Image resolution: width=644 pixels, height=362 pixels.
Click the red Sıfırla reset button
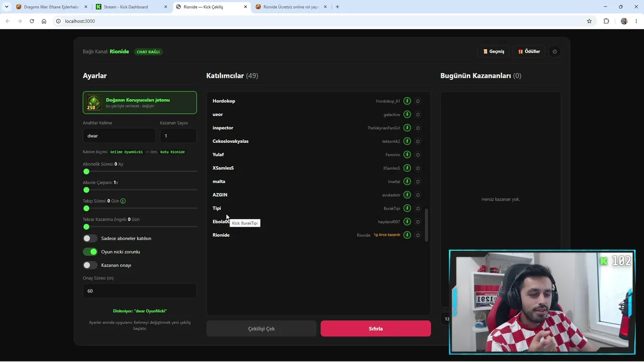[x=376, y=329]
